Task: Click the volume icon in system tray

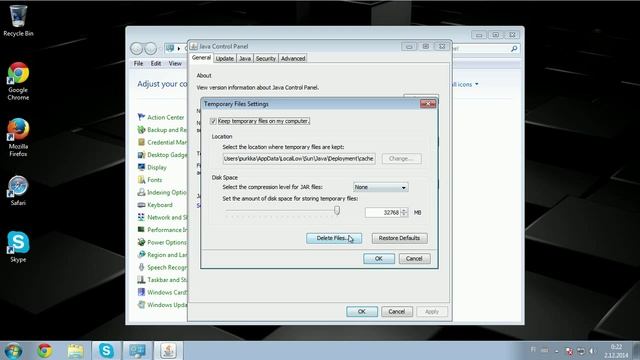Action: [x=592, y=351]
